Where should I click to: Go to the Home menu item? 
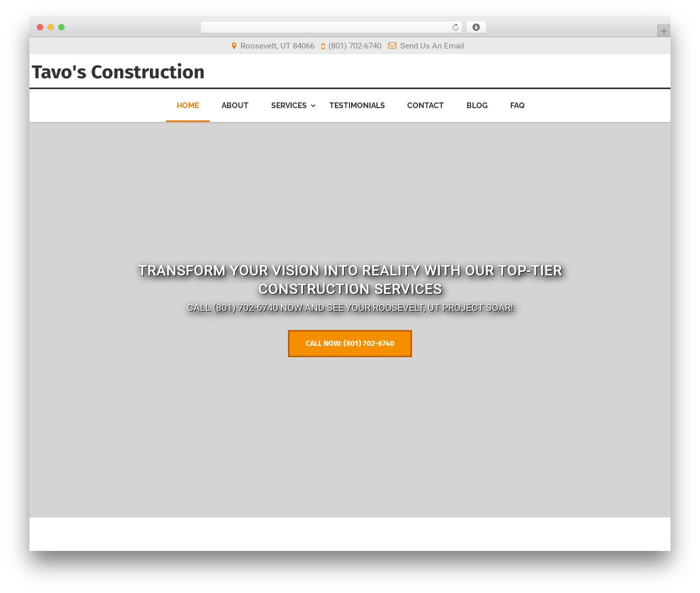point(188,106)
